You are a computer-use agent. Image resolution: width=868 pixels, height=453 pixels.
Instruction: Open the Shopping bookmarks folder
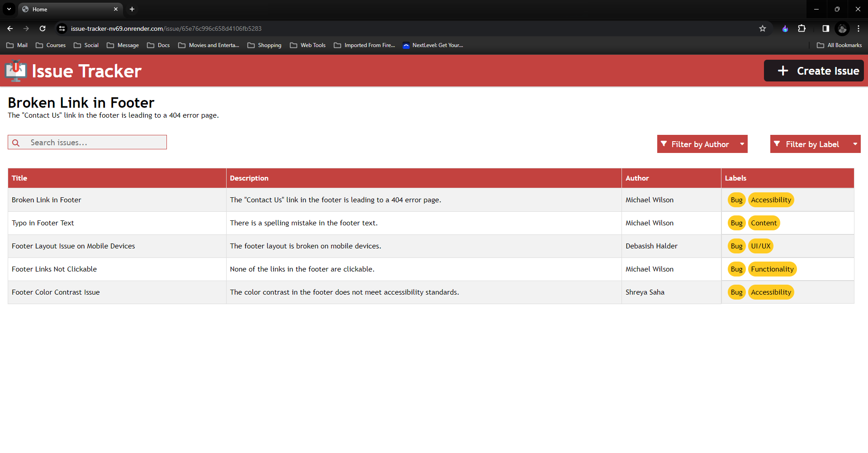[x=265, y=45]
